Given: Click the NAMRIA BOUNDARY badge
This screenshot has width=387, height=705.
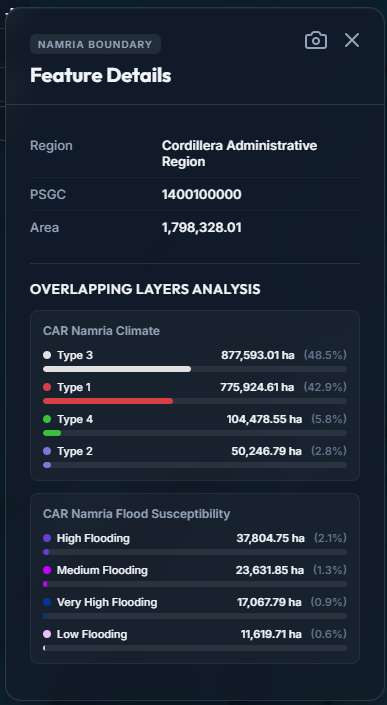Looking at the screenshot, I should (x=95, y=44).
